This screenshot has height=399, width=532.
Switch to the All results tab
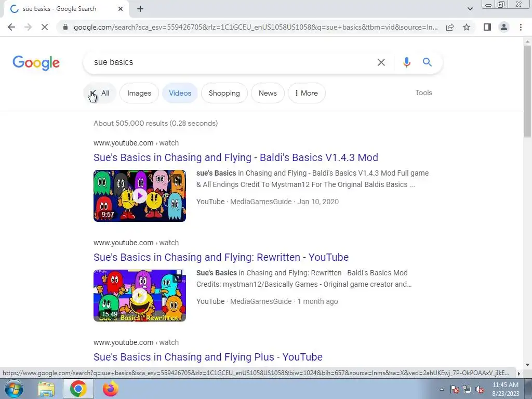point(100,93)
